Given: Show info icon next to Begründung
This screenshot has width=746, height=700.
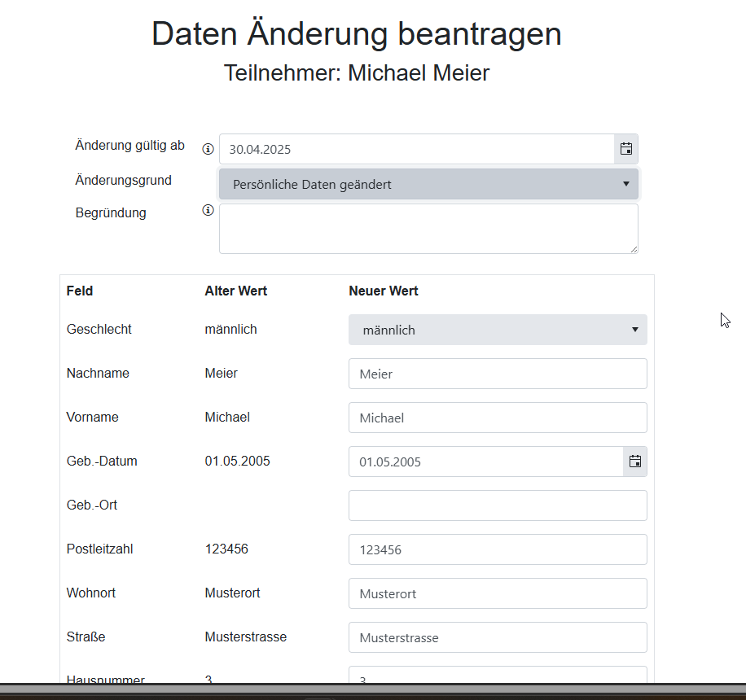Looking at the screenshot, I should tap(208, 210).
